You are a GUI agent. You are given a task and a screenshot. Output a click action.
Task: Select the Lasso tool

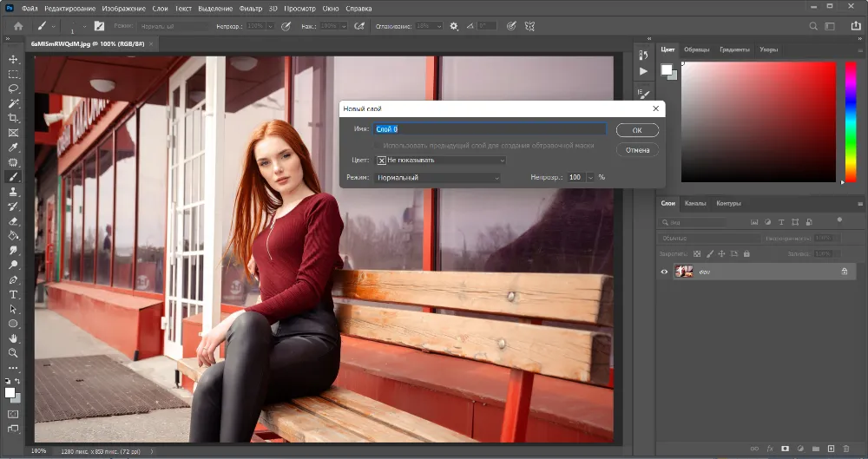[x=13, y=89]
